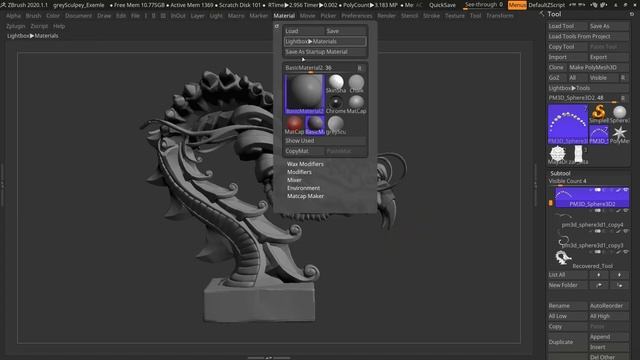Click the Tool palette undock circle icon
Viewport: 640px width, 360px height.
(x=632, y=14)
